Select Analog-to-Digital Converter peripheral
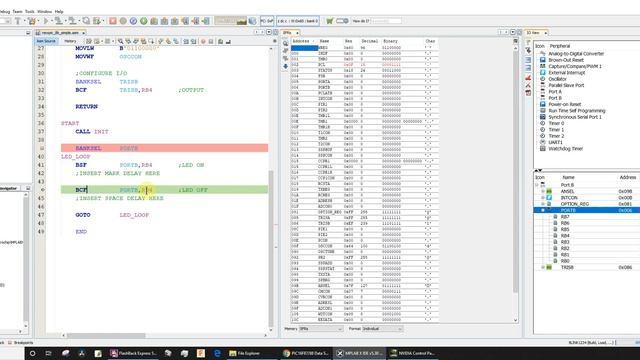Viewport: 640px width, 360px height. (576, 53)
